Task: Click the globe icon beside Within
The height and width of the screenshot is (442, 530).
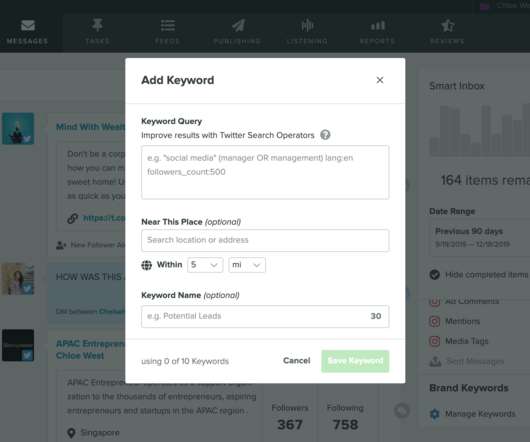Action: point(147,265)
